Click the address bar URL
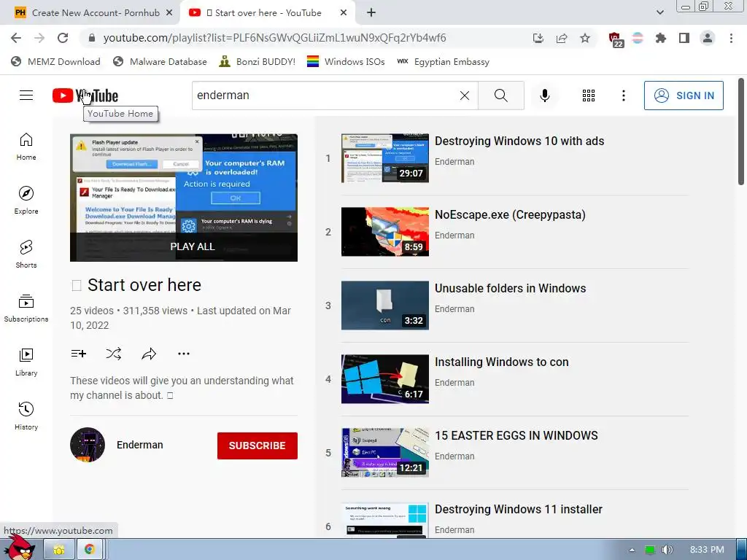The width and height of the screenshot is (747, 560). pos(274,38)
